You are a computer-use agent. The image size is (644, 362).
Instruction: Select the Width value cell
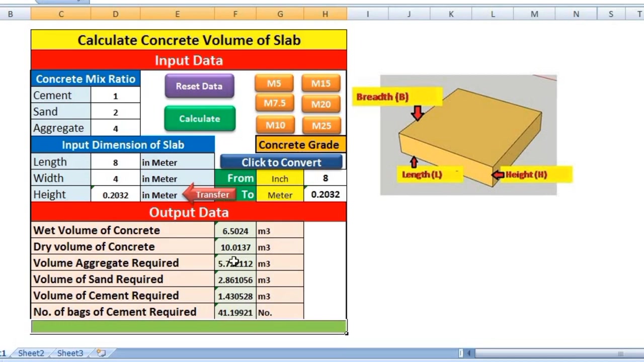point(115,178)
